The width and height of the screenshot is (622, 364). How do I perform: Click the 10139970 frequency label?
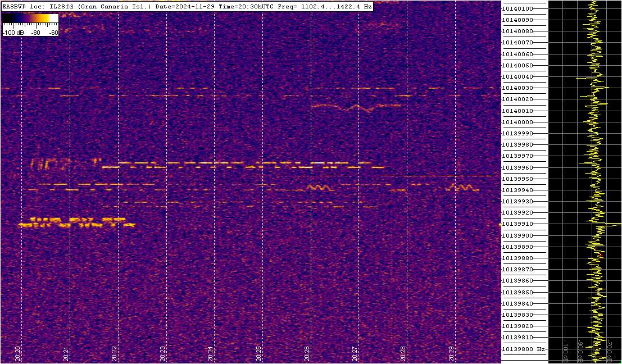517,156
